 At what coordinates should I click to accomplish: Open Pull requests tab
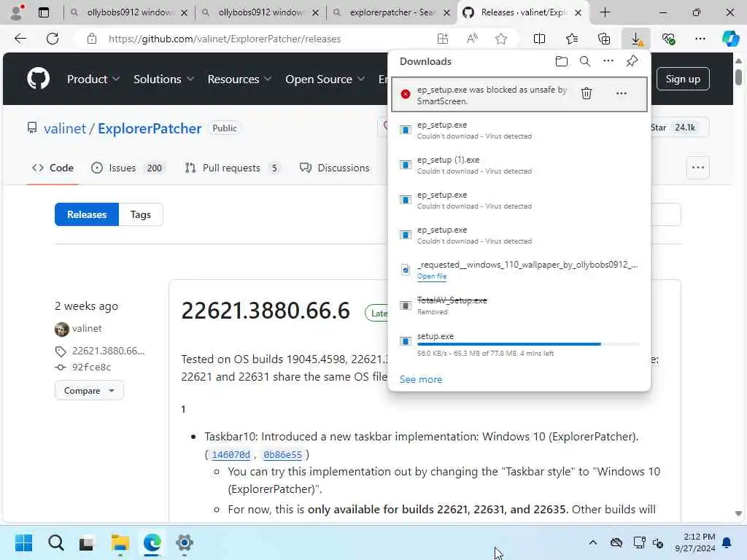pyautogui.click(x=232, y=168)
